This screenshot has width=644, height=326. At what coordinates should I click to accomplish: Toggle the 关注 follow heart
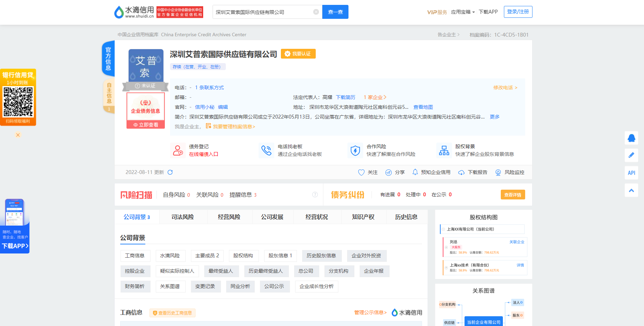361,172
